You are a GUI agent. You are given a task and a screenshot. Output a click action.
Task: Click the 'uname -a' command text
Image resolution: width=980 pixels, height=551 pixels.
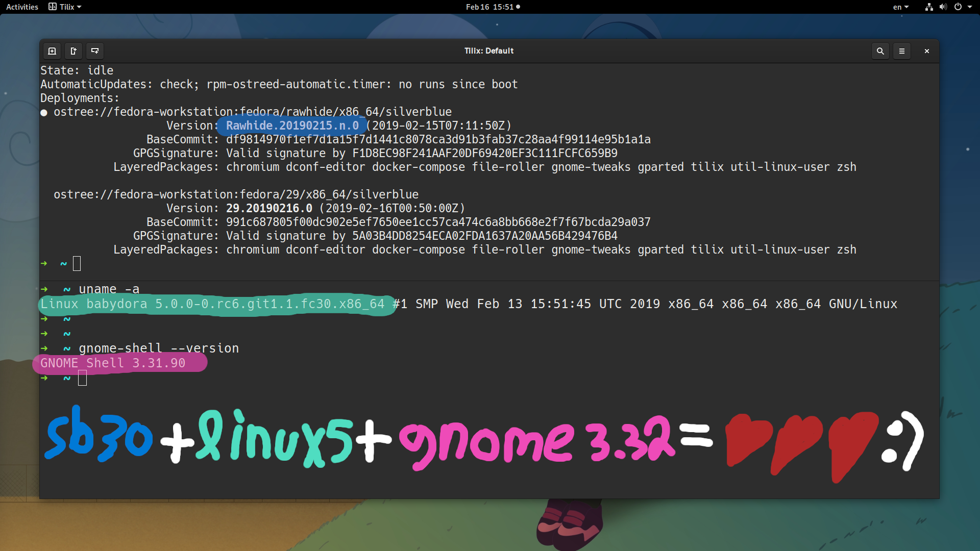point(109,289)
